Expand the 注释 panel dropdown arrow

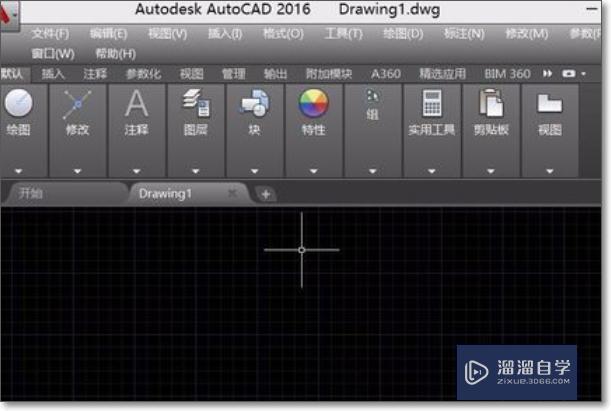[136, 171]
